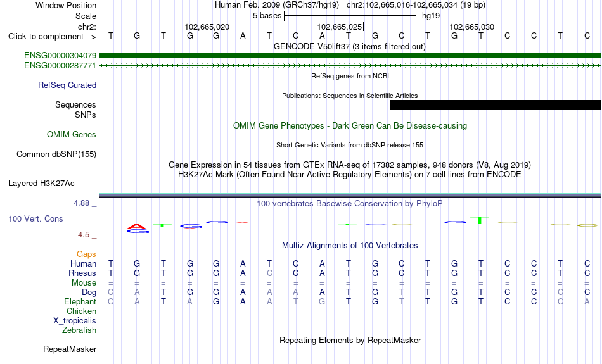Screen dimensions: 602x364
Task: Open the RefSeq Curated track label
Action: click(x=67, y=85)
